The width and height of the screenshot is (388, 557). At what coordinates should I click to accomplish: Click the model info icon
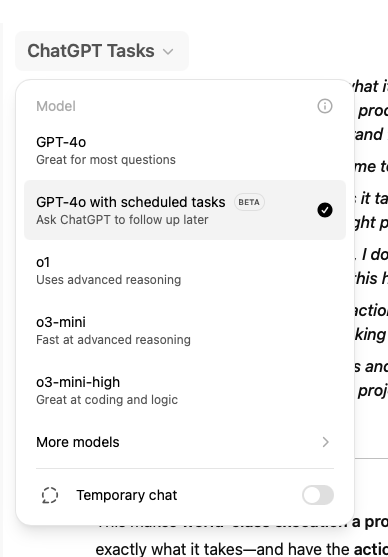pos(325,106)
